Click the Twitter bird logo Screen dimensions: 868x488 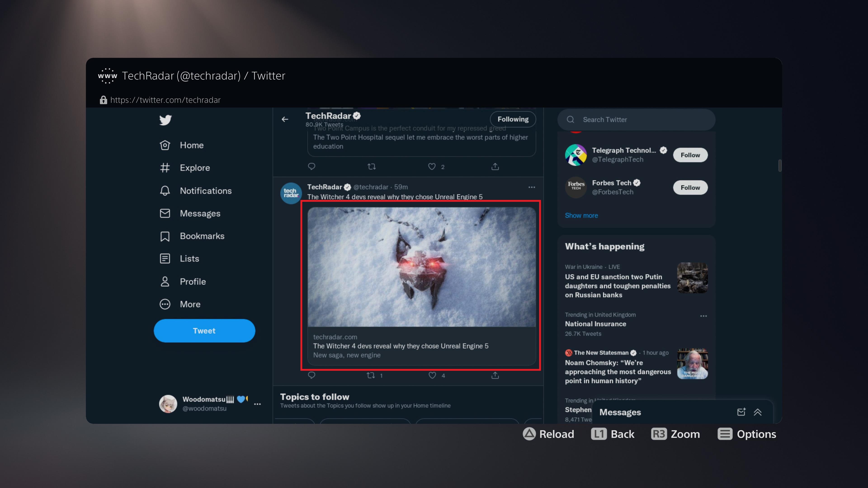pyautogui.click(x=165, y=120)
